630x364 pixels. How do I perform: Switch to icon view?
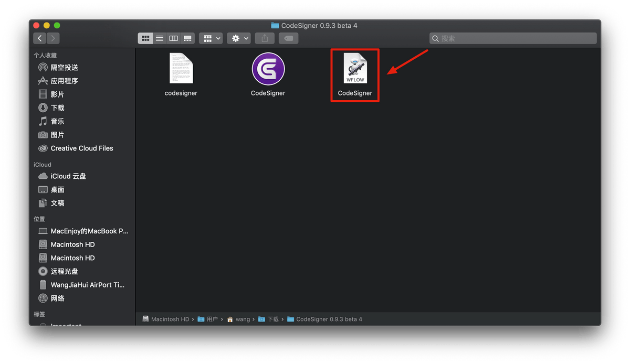coord(145,38)
